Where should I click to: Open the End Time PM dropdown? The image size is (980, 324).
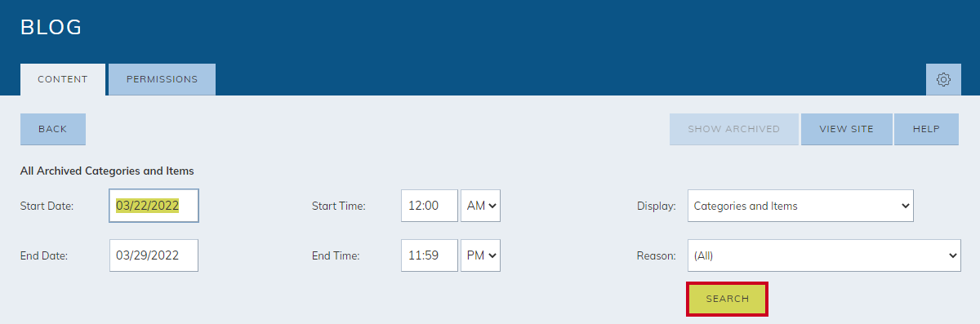[481, 255]
